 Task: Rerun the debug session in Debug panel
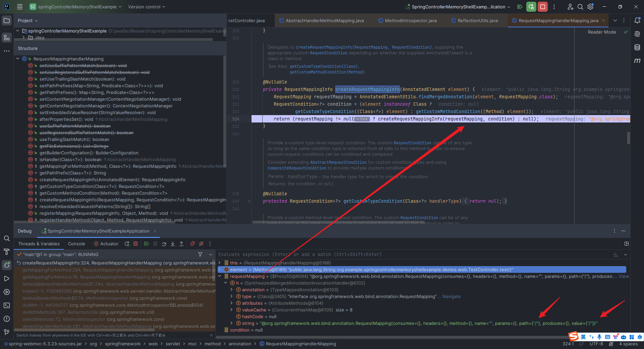[127, 244]
